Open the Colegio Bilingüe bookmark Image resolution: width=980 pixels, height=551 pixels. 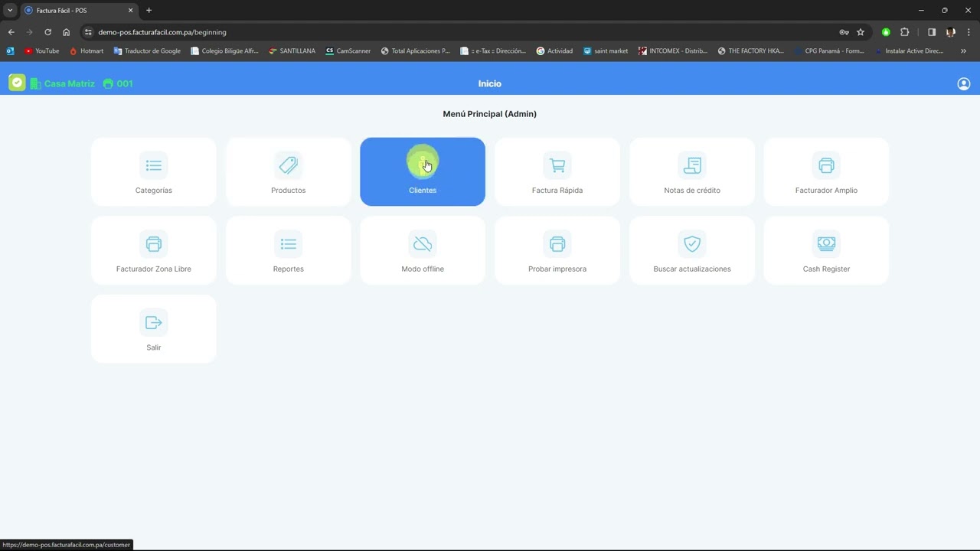point(225,51)
